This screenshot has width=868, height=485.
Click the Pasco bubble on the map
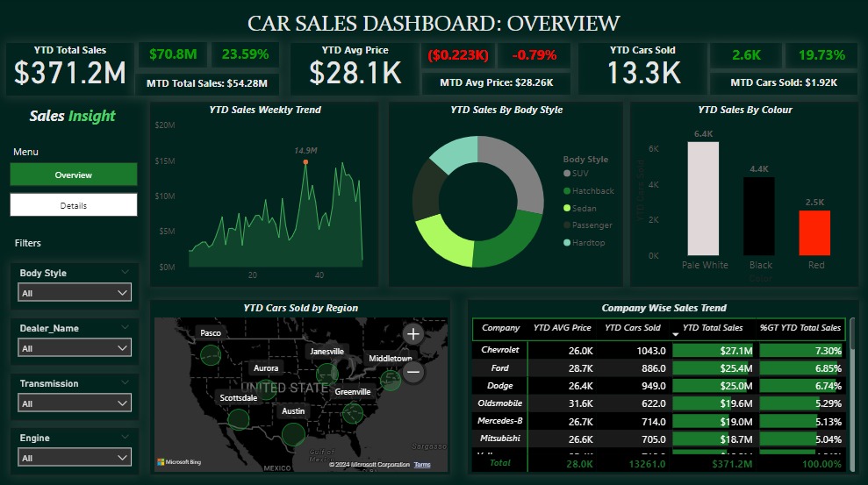pos(211,355)
